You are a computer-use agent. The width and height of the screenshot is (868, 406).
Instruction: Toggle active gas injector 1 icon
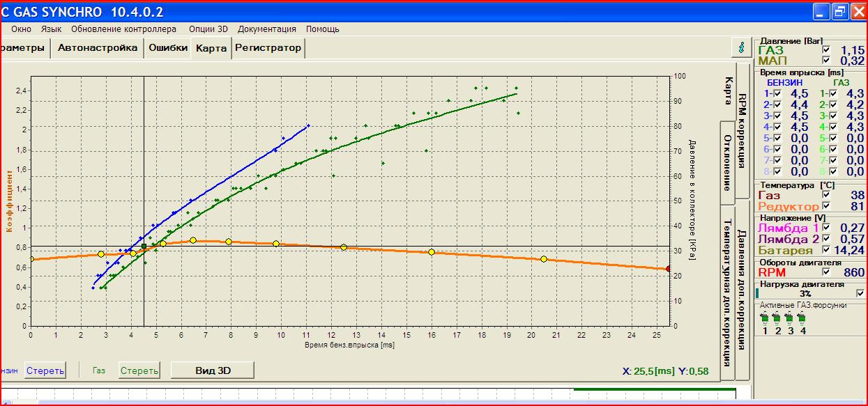[765, 318]
